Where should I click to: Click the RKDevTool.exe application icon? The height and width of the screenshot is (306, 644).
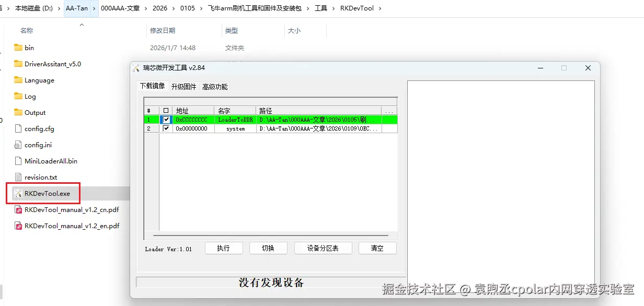[x=18, y=194]
